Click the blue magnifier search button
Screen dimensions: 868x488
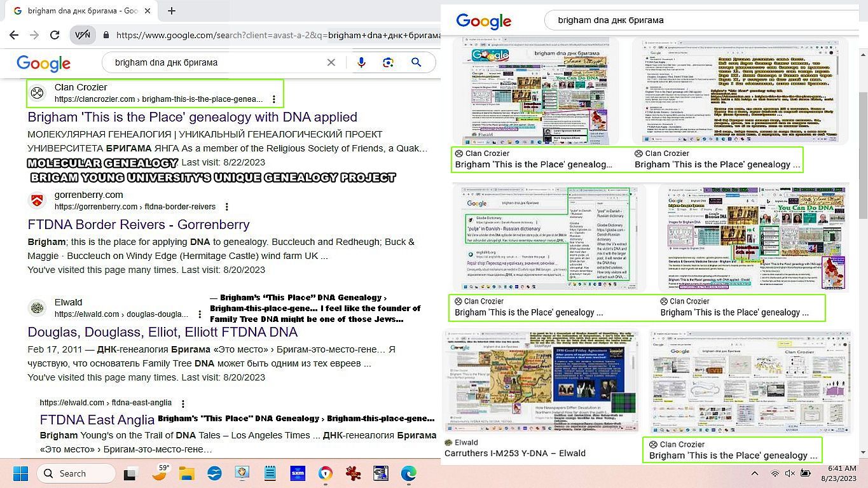[x=417, y=62]
